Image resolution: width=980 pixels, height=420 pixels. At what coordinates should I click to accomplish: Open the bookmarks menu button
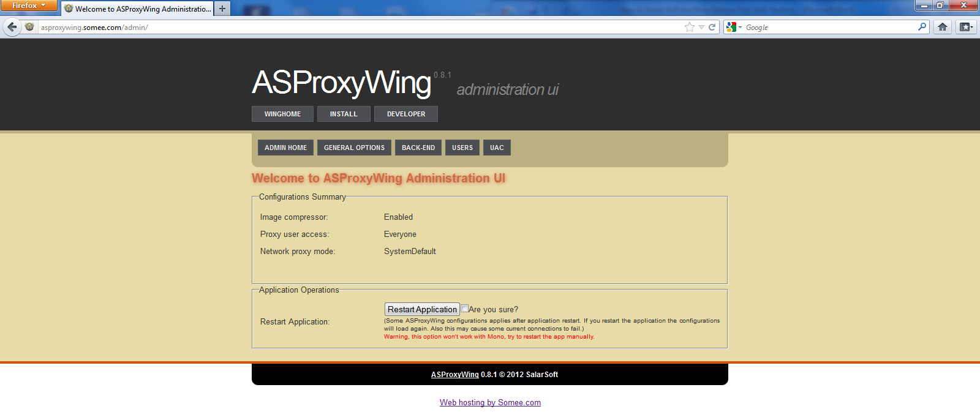point(966,27)
